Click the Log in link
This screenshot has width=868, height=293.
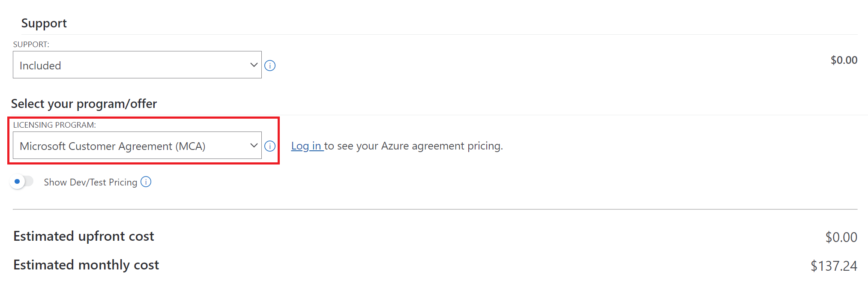(306, 146)
